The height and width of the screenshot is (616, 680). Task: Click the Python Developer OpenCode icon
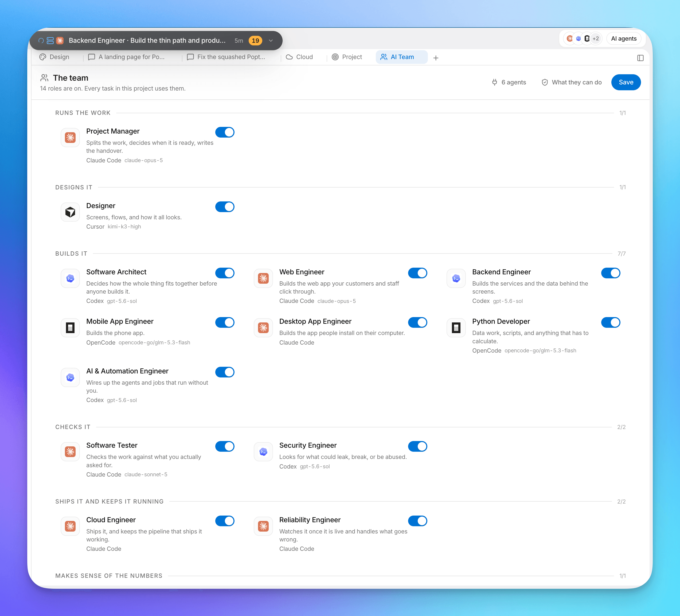[456, 328]
